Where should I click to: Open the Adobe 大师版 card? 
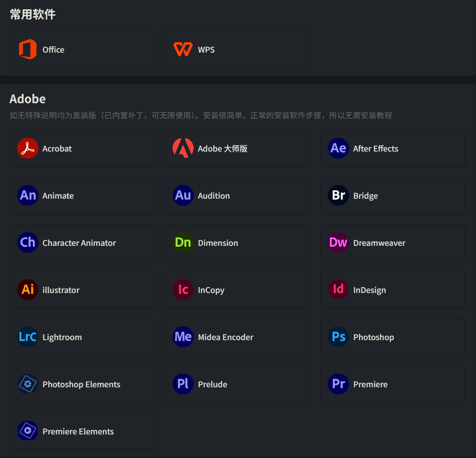coord(237,149)
